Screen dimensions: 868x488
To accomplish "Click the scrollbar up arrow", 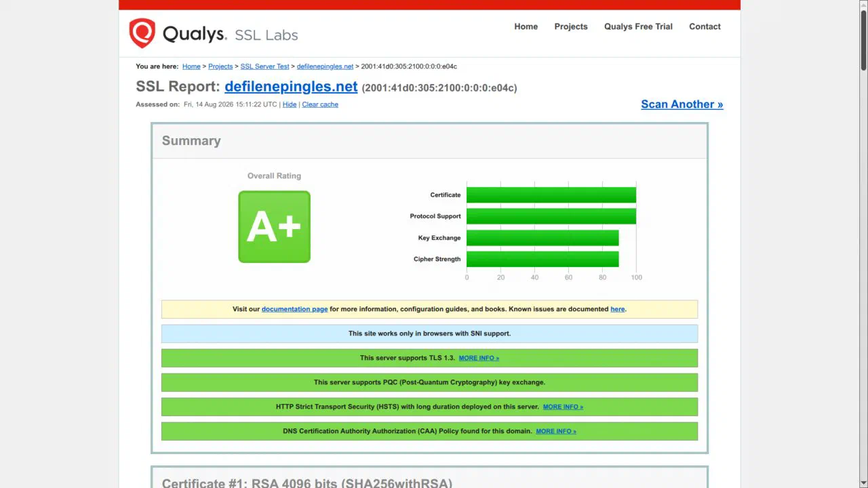I will pos(863,5).
